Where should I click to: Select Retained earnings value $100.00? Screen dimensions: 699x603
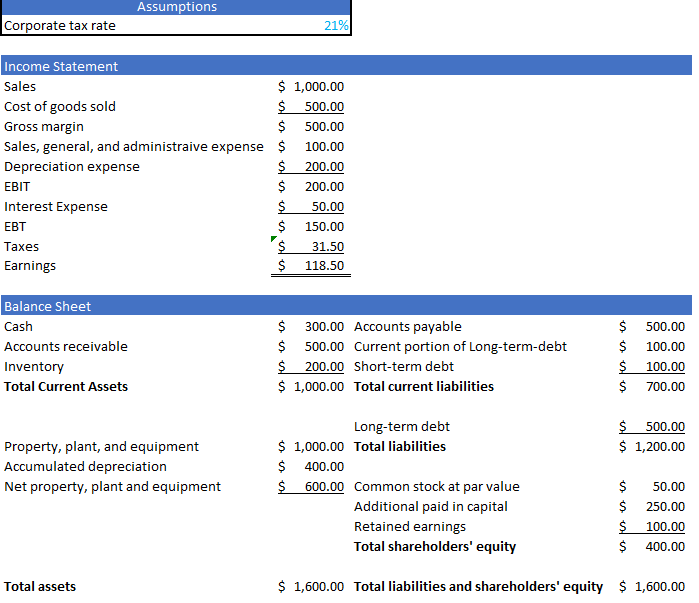pos(652,527)
